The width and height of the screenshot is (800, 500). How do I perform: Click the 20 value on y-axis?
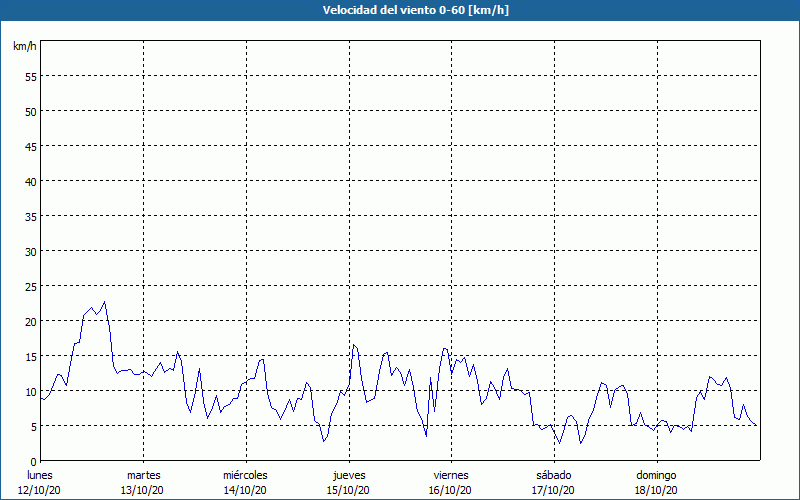(31, 321)
